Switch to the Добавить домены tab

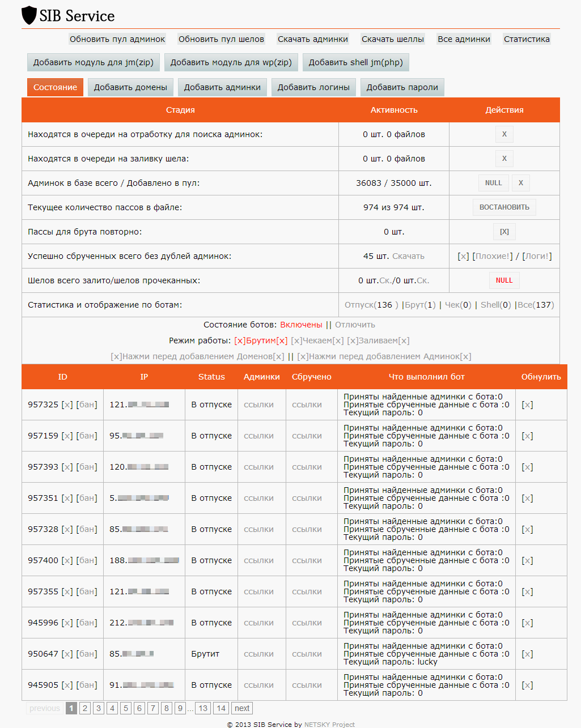[x=130, y=87]
